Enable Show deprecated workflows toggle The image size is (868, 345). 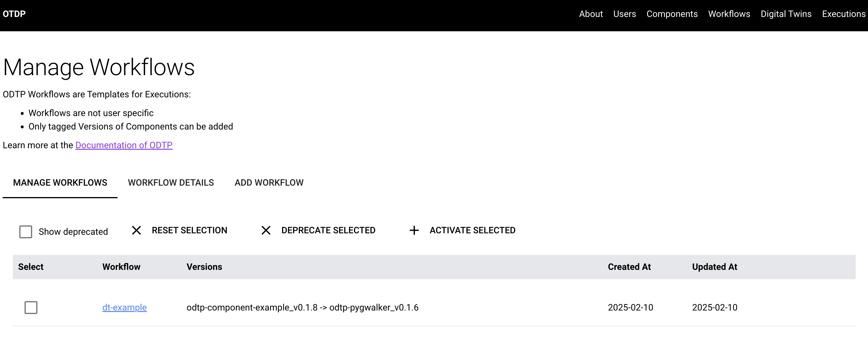[x=26, y=231]
